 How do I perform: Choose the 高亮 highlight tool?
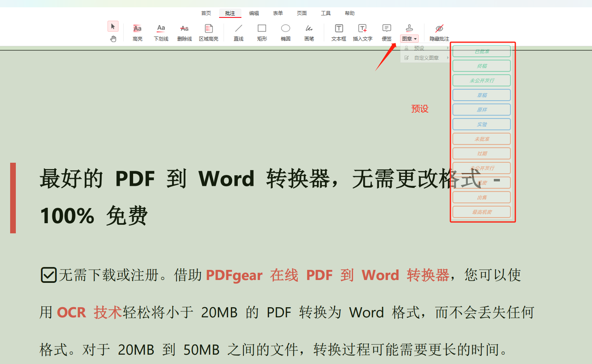click(138, 33)
